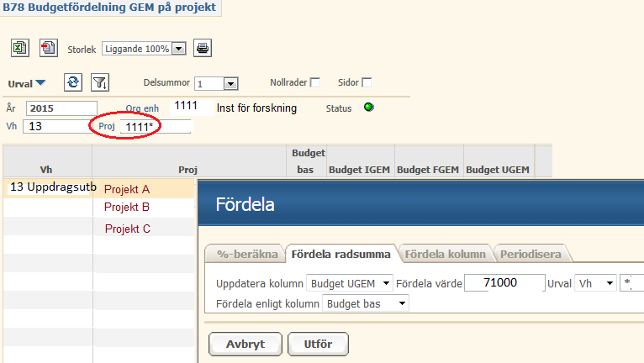This screenshot has width=644, height=363.
Task: Click the Utför button
Action: tap(318, 345)
